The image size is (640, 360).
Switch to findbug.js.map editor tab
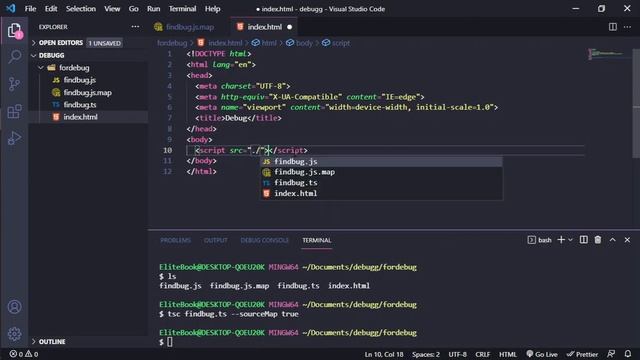[x=189, y=27]
